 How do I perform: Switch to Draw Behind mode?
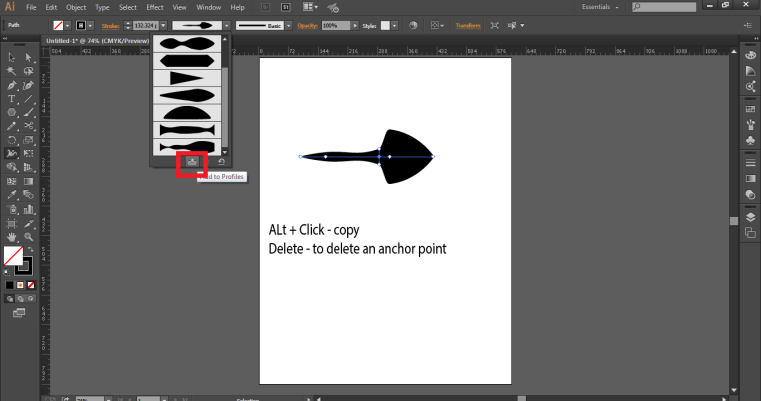22,297
